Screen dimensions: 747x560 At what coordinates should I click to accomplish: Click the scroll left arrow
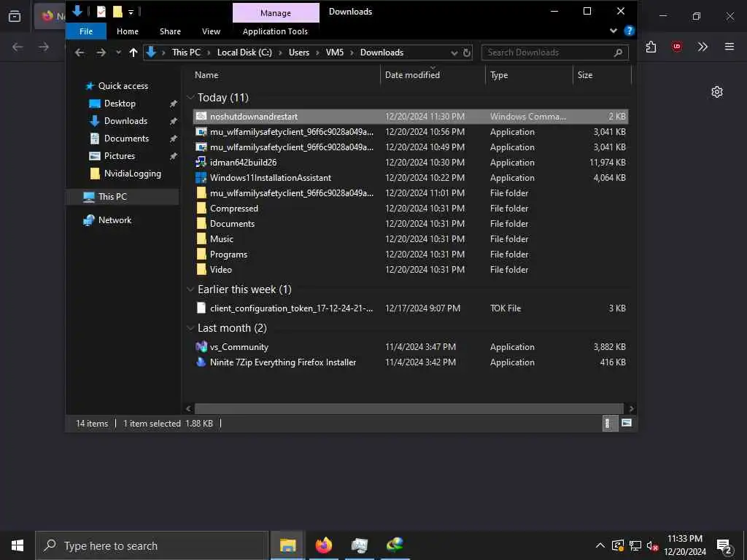coord(188,408)
